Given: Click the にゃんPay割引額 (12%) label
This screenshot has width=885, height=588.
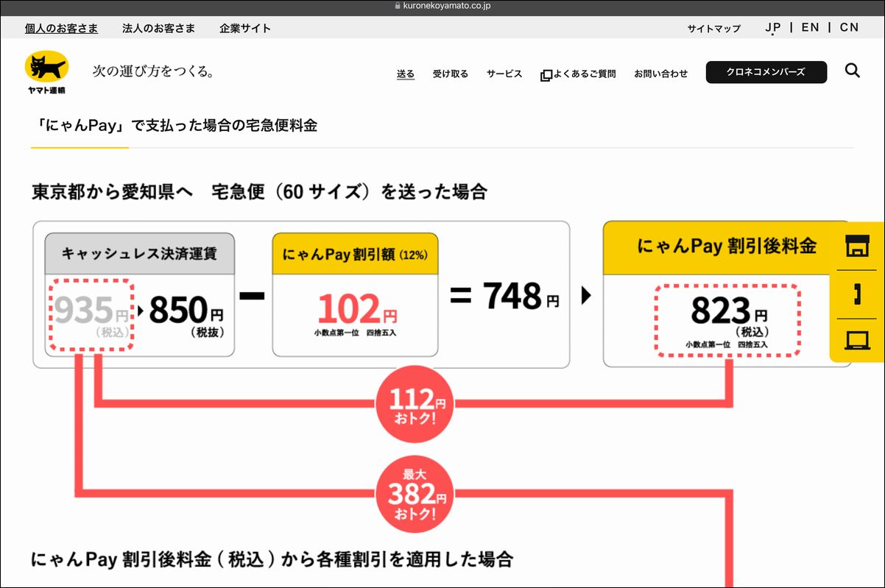Looking at the screenshot, I should 355,254.
